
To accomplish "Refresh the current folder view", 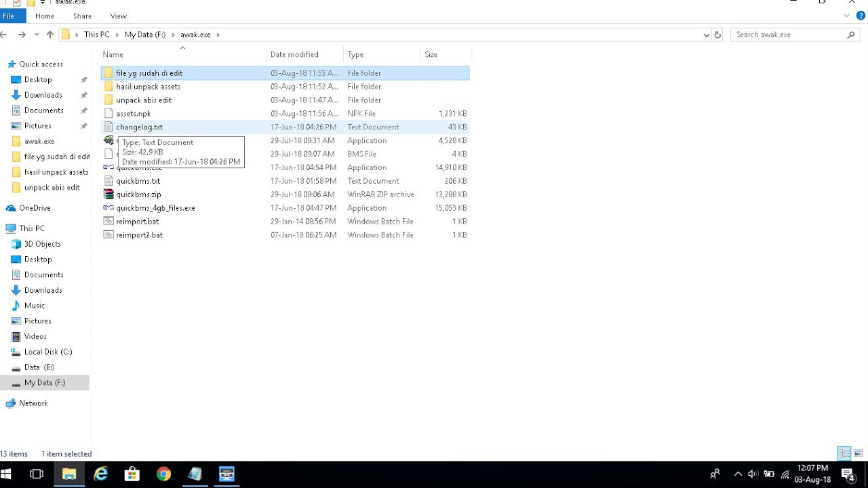I will click(x=717, y=35).
